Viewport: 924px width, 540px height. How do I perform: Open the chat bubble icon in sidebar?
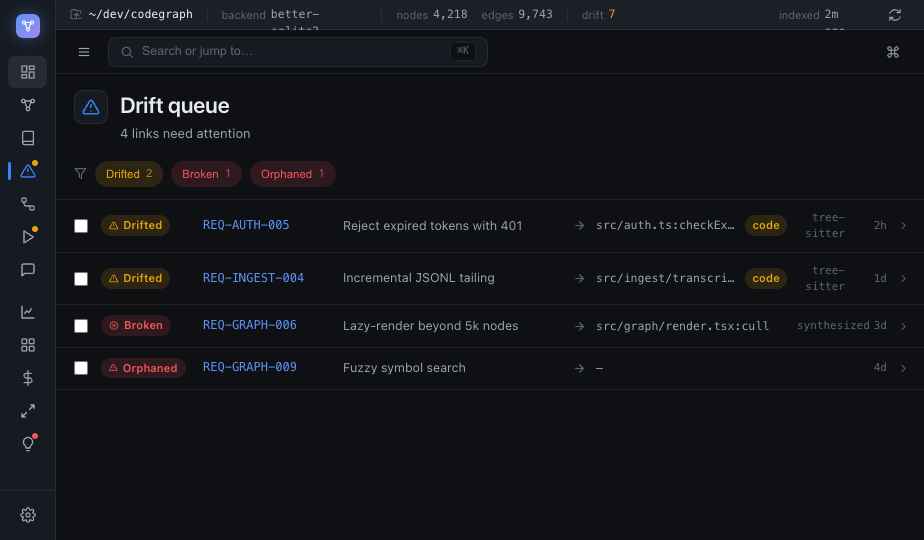click(x=28, y=270)
